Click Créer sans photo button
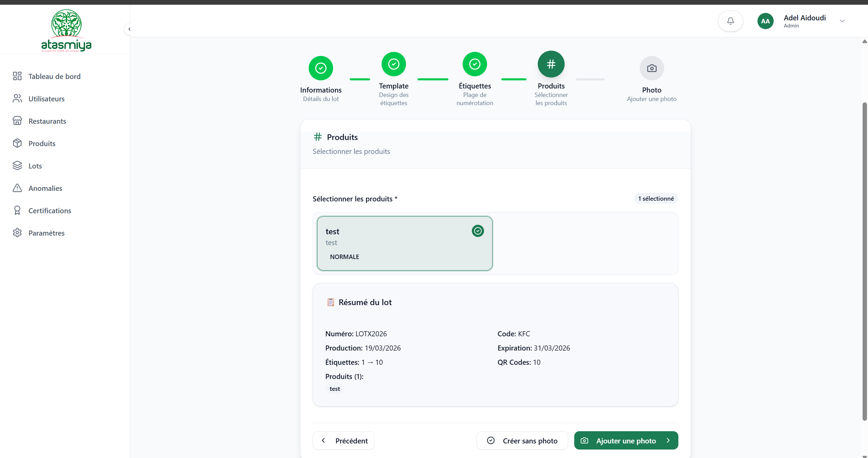Image resolution: width=868 pixels, height=458 pixels. (522, 440)
